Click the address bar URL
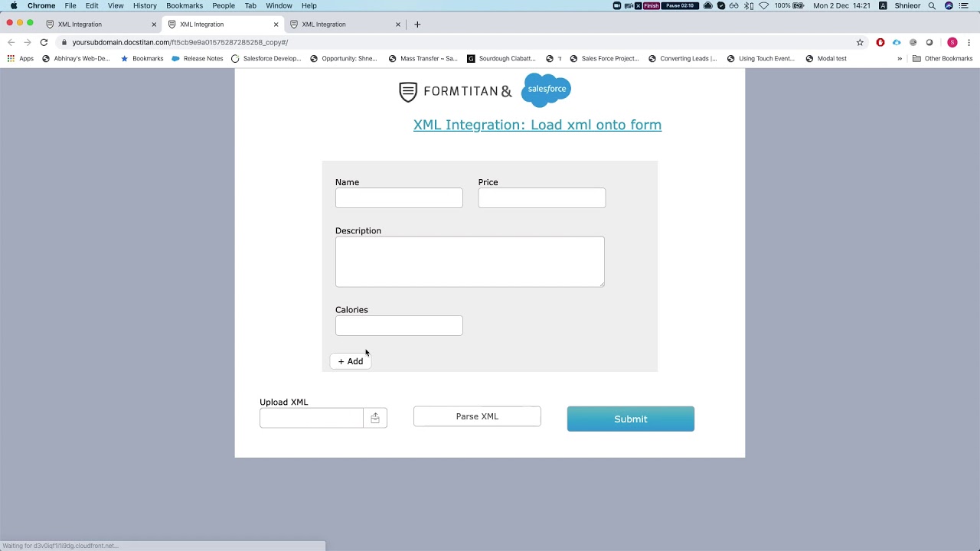Viewport: 980px width, 551px height. coord(180,43)
